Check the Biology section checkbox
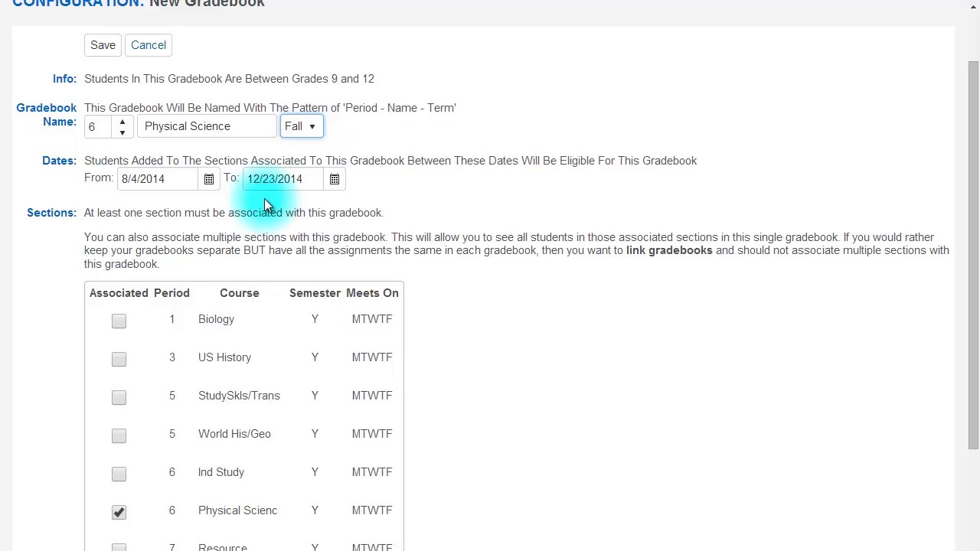The width and height of the screenshot is (980, 551). pos(119,321)
